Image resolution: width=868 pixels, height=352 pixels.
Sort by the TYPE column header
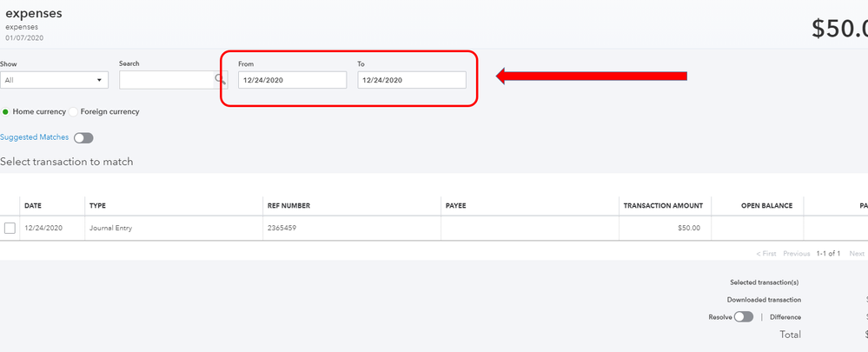click(97, 205)
